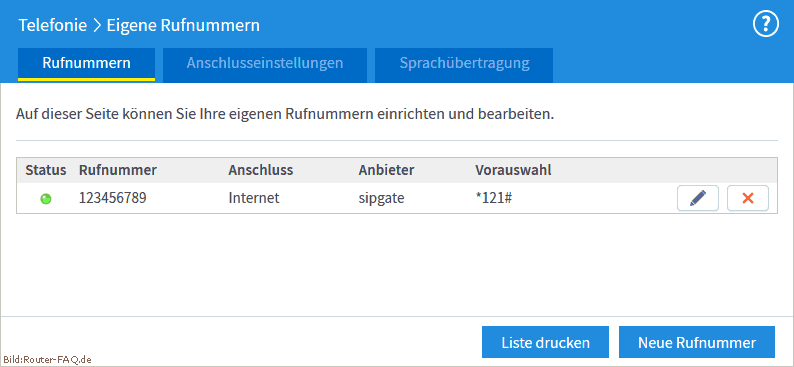Click the Neue Rufnummer button
The image size is (794, 367).
tap(697, 342)
